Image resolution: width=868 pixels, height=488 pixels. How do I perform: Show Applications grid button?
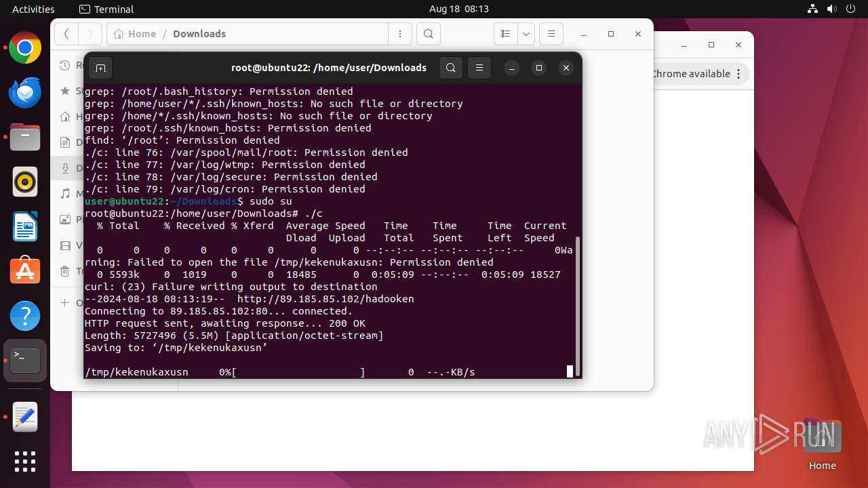pos(25,462)
